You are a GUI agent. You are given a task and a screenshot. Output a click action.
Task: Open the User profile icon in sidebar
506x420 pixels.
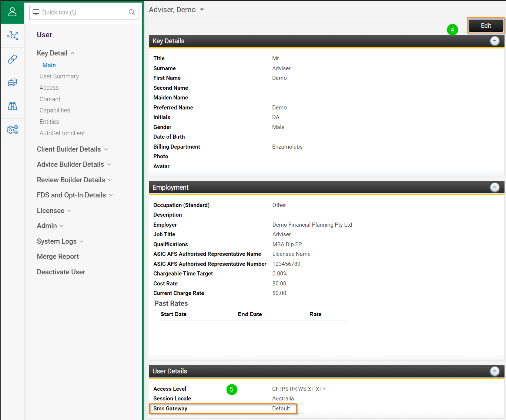point(12,12)
